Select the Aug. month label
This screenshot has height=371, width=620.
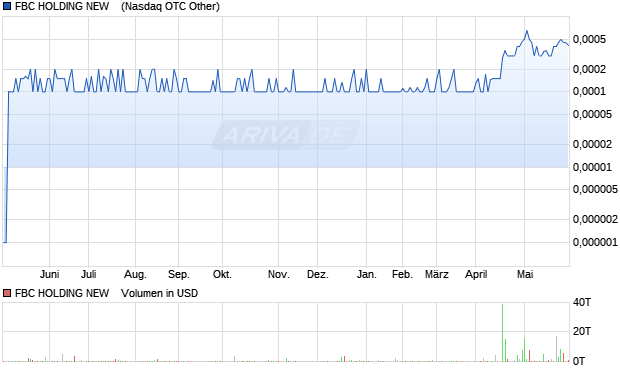(x=135, y=274)
